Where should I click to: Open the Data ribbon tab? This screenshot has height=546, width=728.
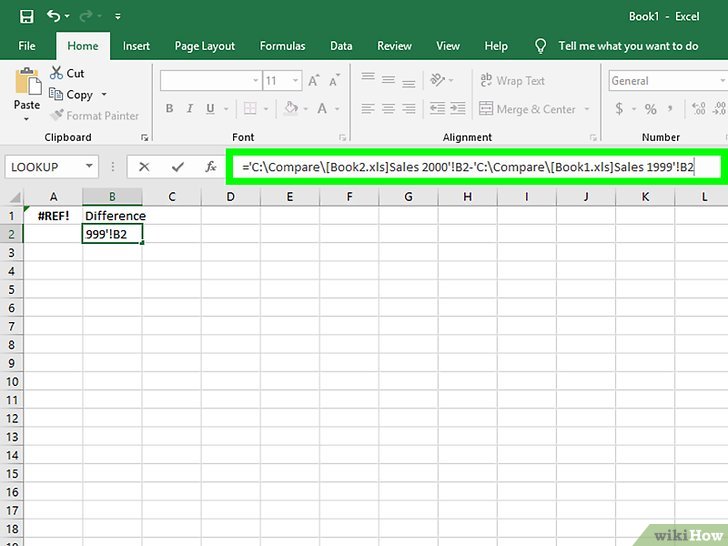(341, 46)
